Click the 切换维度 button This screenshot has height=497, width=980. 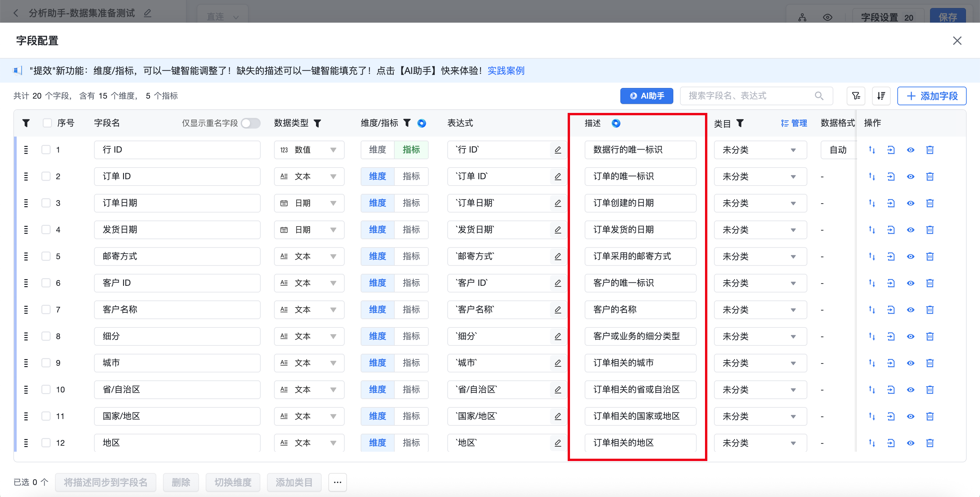tap(233, 482)
